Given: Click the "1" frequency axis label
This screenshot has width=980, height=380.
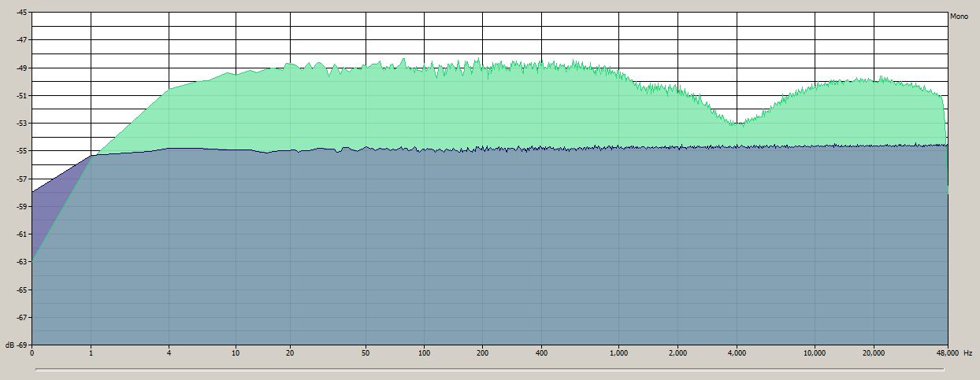Looking at the screenshot, I should (91, 353).
